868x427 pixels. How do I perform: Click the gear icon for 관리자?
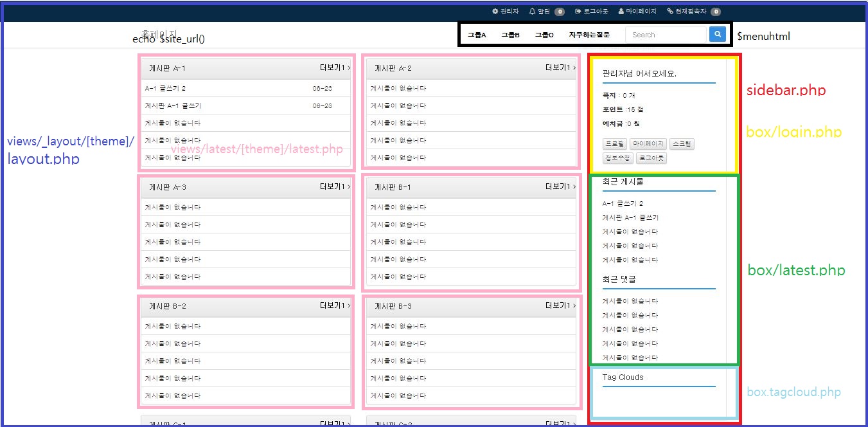point(495,12)
